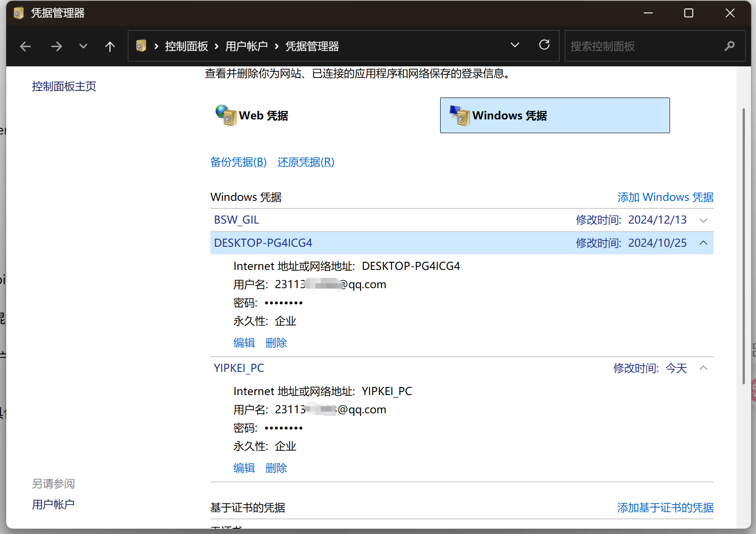Open 控制面板 from the breadcrumb
The height and width of the screenshot is (534, 756).
click(186, 46)
